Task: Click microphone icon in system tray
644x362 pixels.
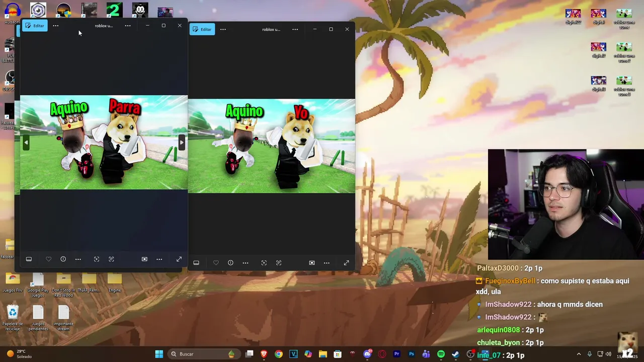Action: pyautogui.click(x=589, y=354)
